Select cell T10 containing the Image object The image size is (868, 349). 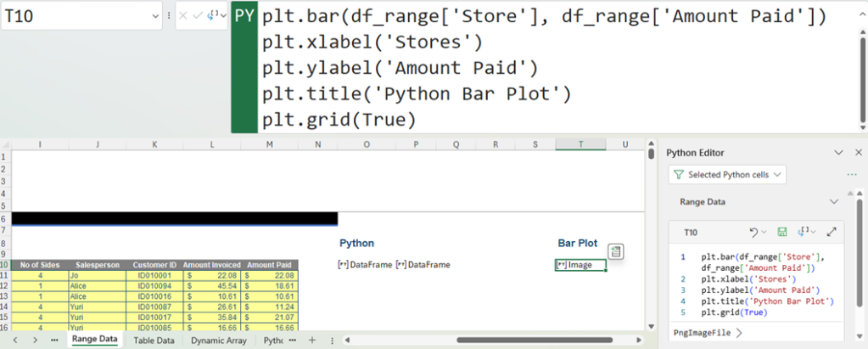[580, 265]
